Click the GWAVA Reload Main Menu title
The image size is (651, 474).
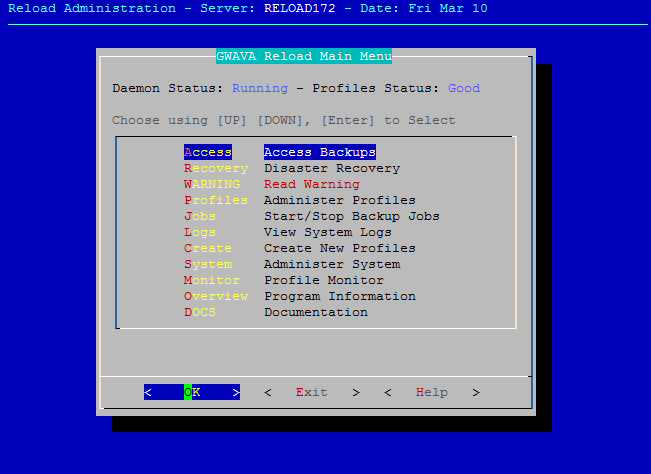(304, 56)
